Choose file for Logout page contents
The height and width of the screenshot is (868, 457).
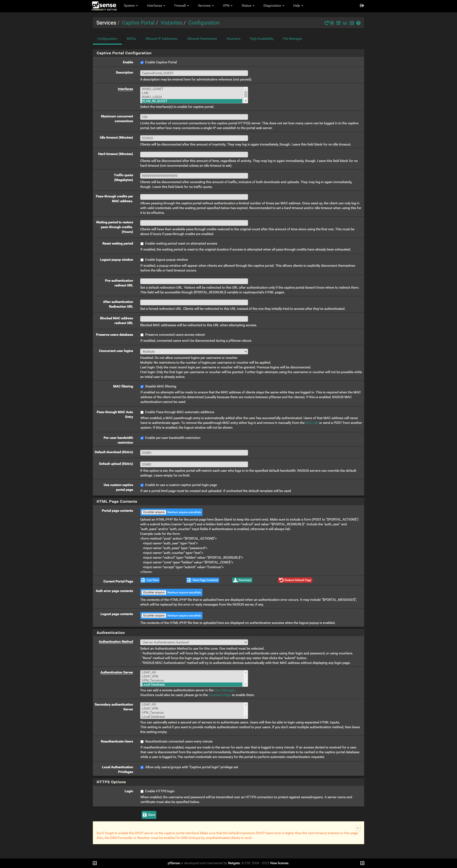click(154, 616)
